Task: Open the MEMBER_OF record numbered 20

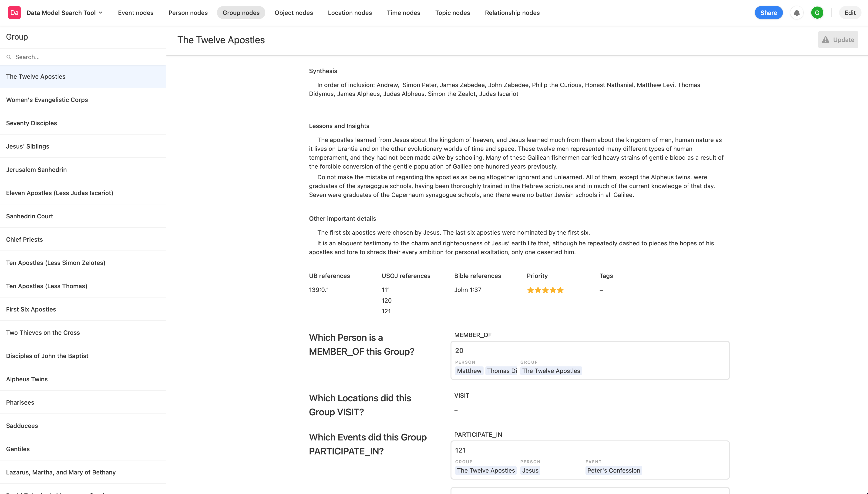Action: 590,360
